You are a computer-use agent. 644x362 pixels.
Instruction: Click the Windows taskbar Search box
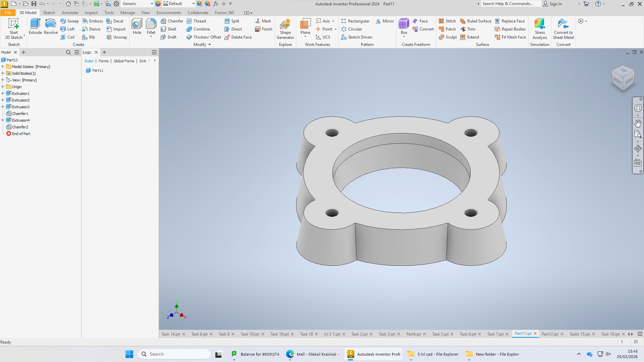coord(174,354)
